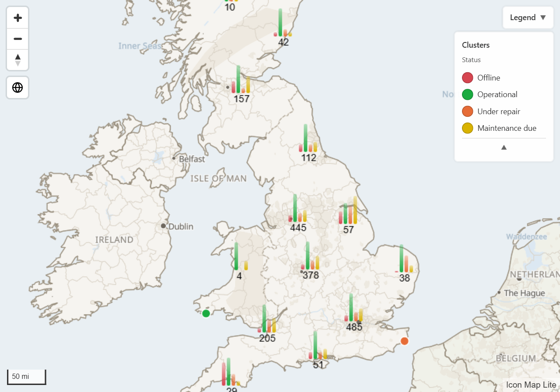This screenshot has height=392, width=560.
Task: Click the 157 cluster in Scotland
Action: [241, 84]
